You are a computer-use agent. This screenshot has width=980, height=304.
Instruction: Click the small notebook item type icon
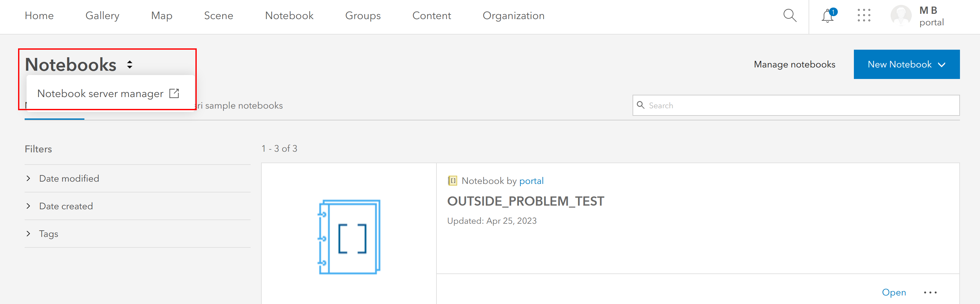tap(452, 181)
